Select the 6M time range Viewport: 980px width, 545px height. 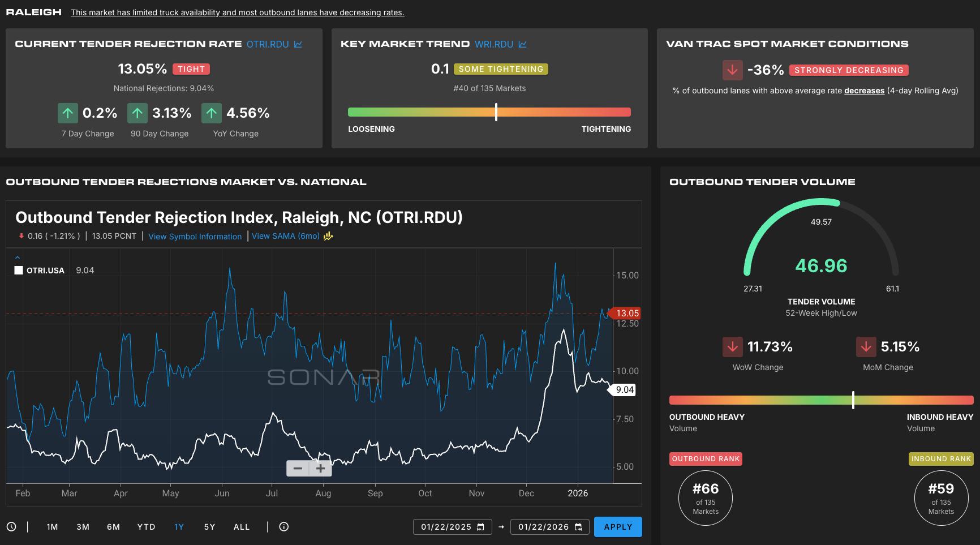click(x=113, y=527)
